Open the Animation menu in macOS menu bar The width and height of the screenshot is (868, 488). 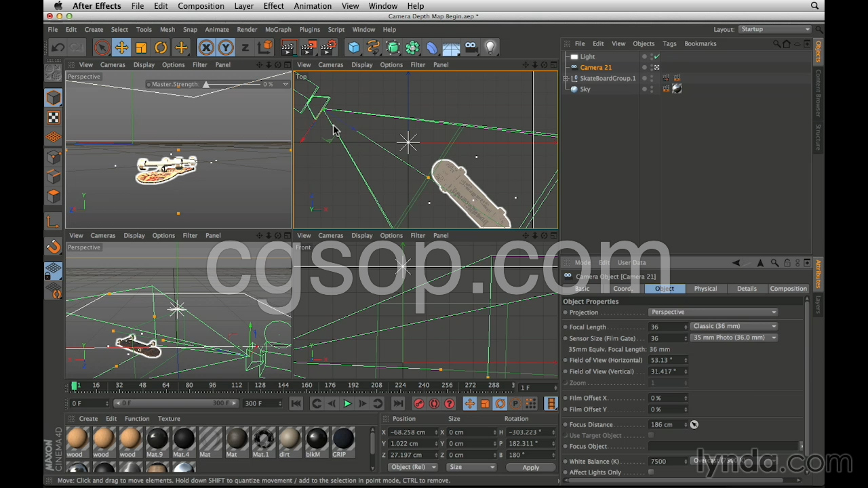(313, 6)
